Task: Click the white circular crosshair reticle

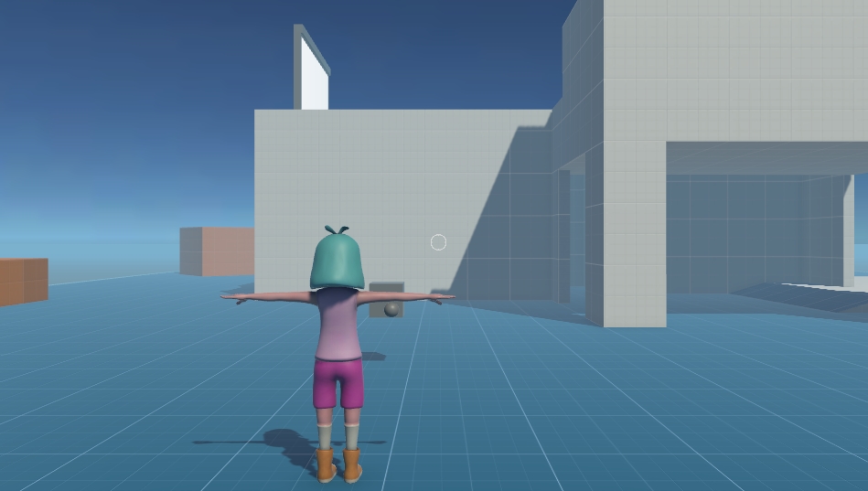Action: click(438, 242)
